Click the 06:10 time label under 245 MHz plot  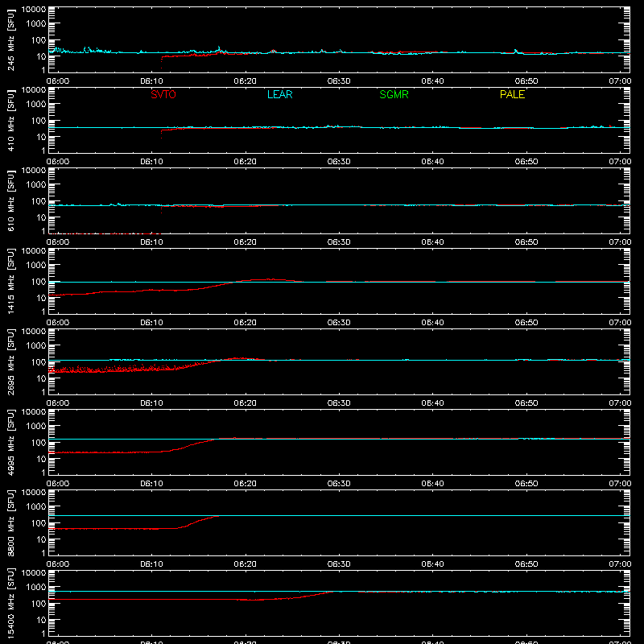coord(151,81)
